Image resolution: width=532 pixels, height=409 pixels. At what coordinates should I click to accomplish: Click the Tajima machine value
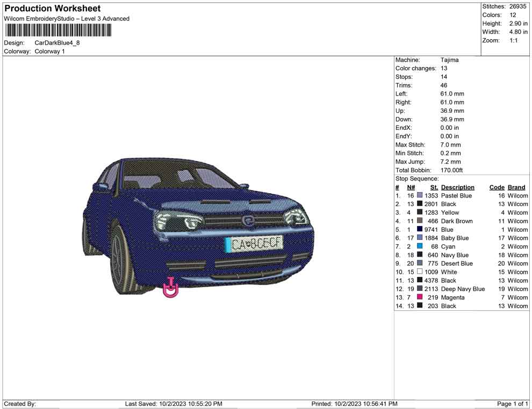(x=449, y=60)
